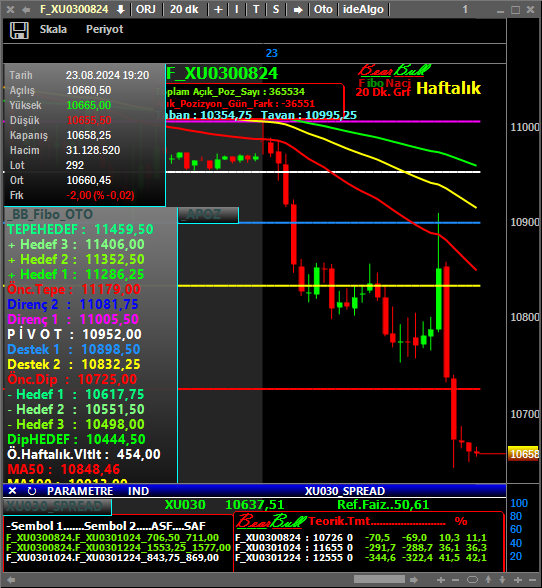
Task: Click the horizontal scrollbar thumb at bottom
Action: pyautogui.click(x=379, y=579)
